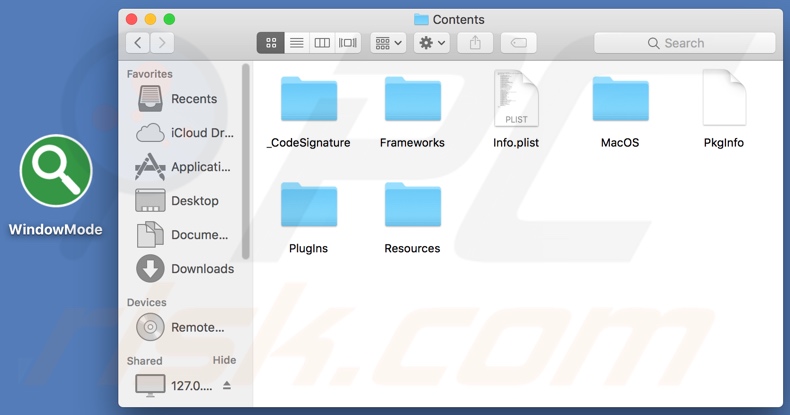
Task: Switch to list view
Action: 297,43
